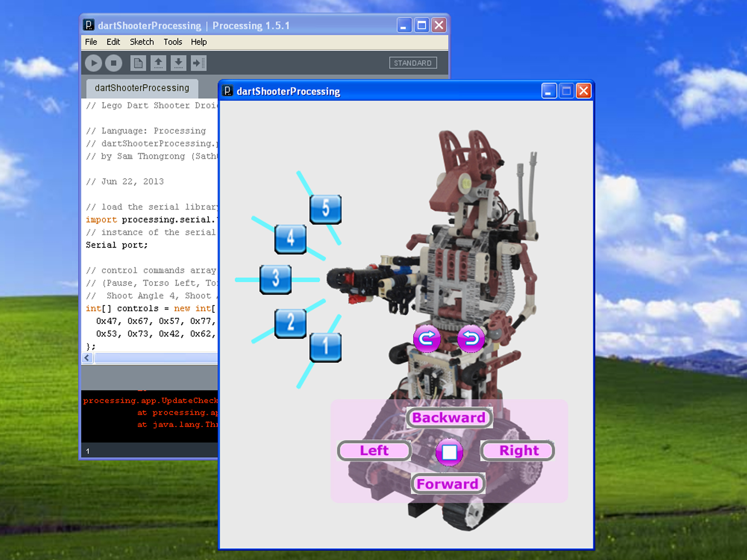Click the Stop sketch button

pyautogui.click(x=113, y=63)
